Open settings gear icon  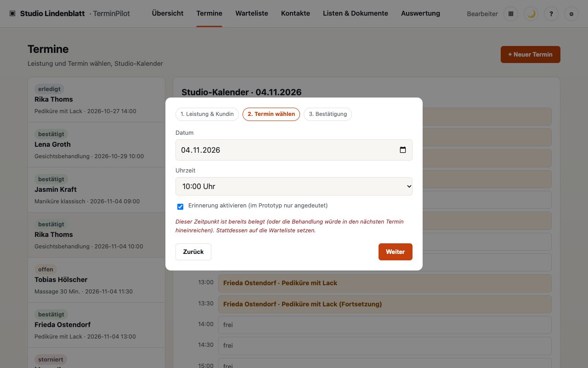pos(571,14)
